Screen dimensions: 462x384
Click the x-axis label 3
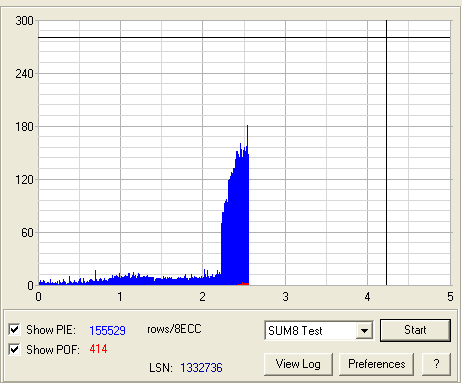coord(285,296)
